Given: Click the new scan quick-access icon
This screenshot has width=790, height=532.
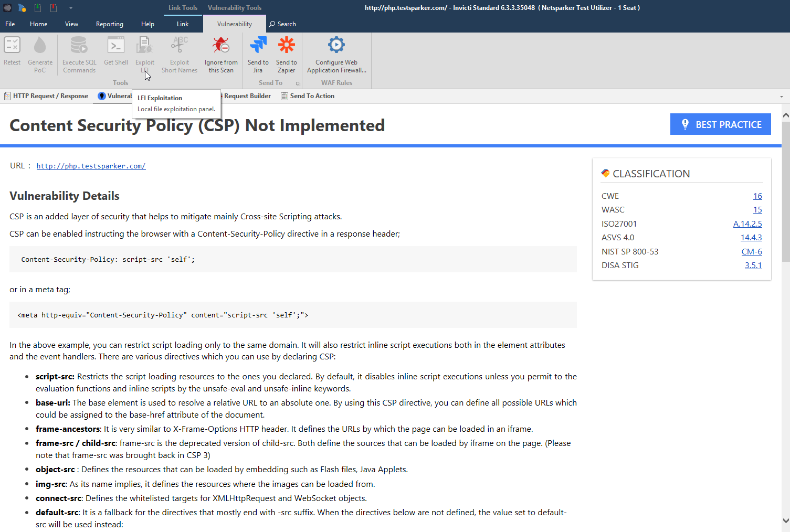Looking at the screenshot, I should [x=22, y=8].
